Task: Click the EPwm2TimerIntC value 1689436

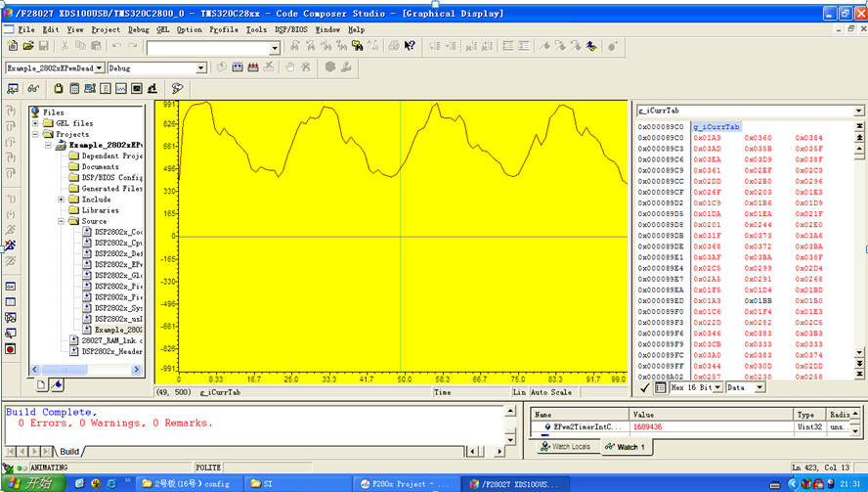Action: (646, 427)
